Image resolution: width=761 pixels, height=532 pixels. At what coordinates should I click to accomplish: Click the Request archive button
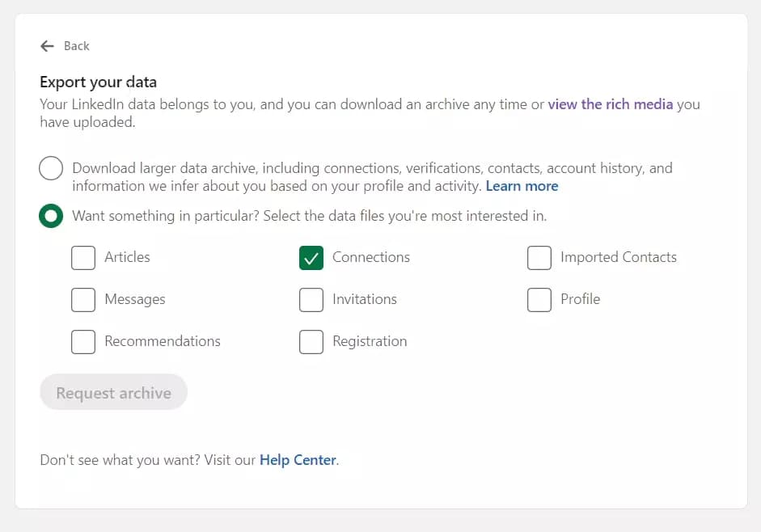tap(113, 392)
